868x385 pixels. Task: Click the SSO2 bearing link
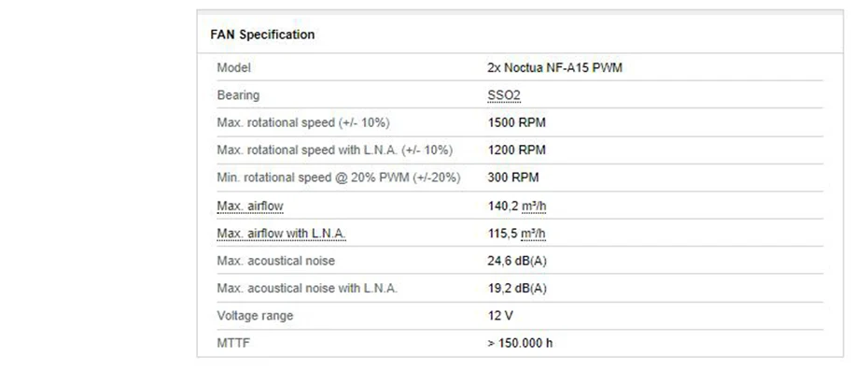point(504,95)
